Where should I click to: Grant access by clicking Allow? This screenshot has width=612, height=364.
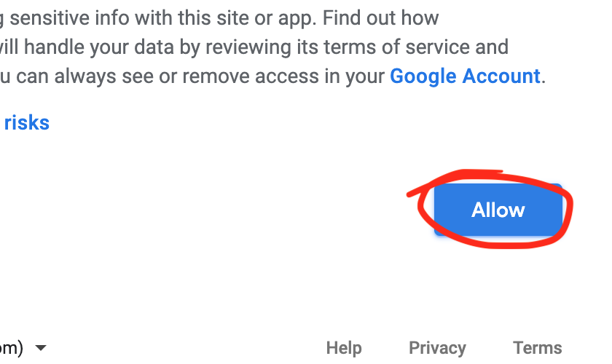498,210
